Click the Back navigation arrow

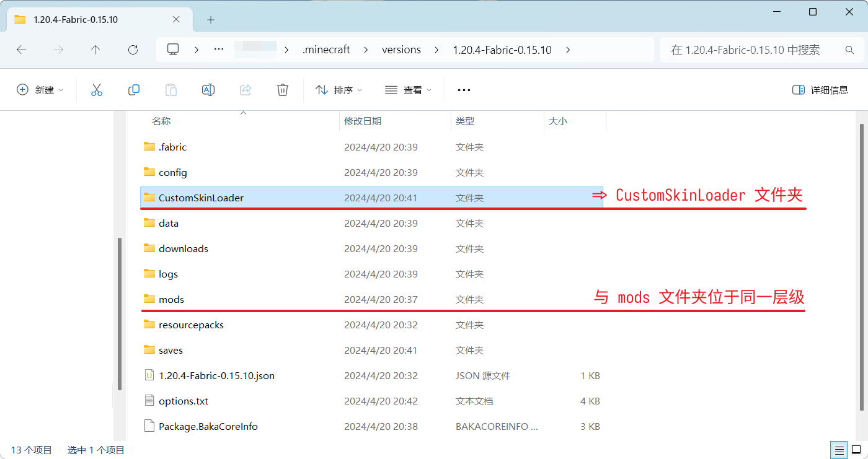(21, 50)
